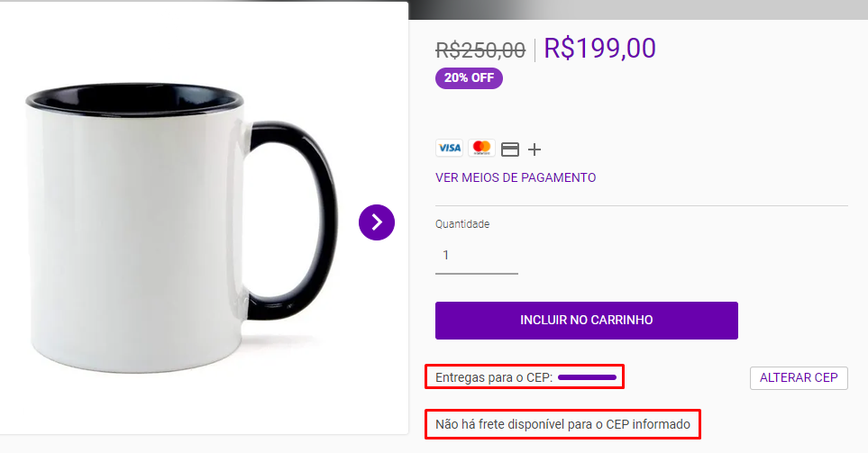
Task: Click the no-shipping-available message
Action: [x=562, y=423]
